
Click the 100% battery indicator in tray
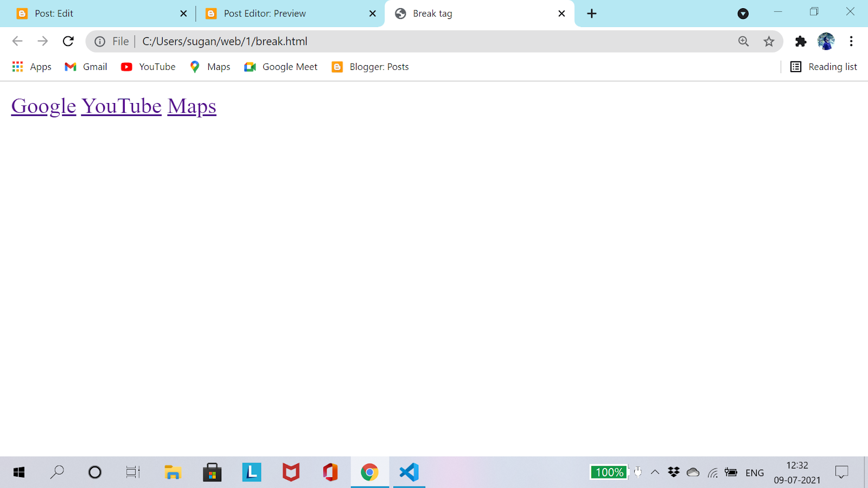[609, 472]
